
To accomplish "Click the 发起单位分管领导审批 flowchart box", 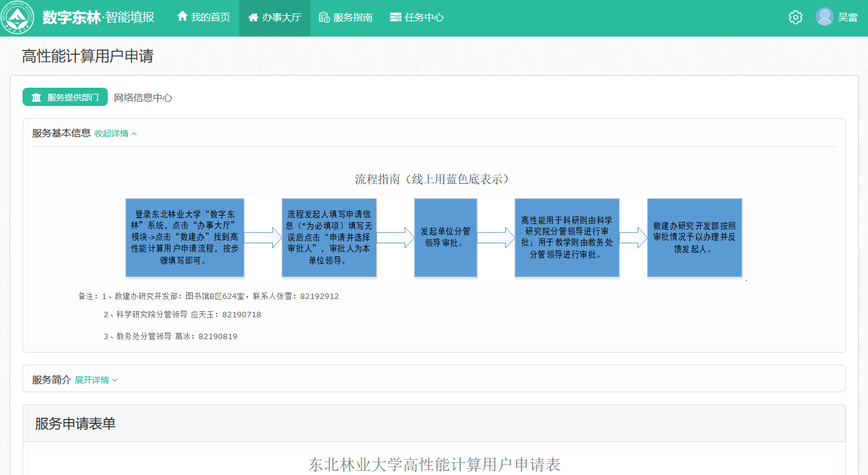I will click(446, 237).
